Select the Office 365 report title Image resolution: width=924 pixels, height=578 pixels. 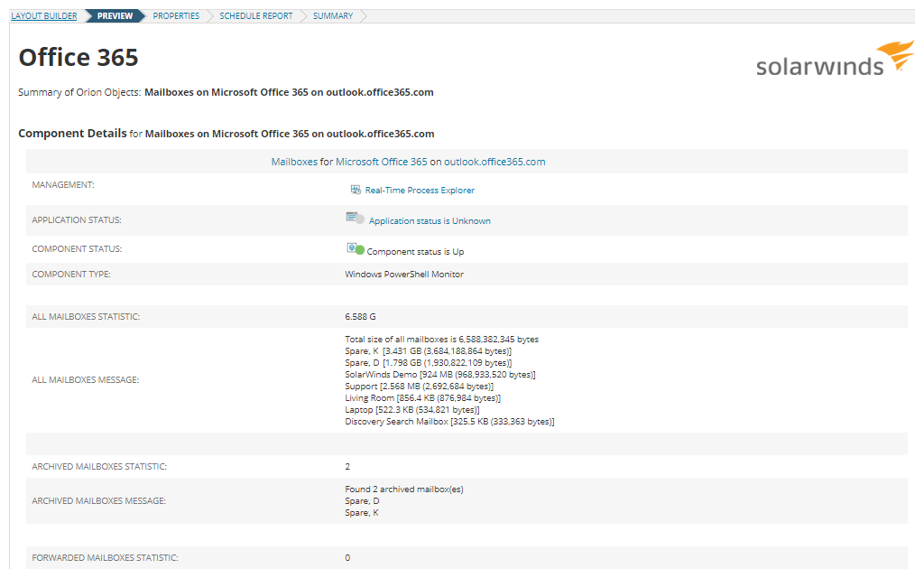78,57
